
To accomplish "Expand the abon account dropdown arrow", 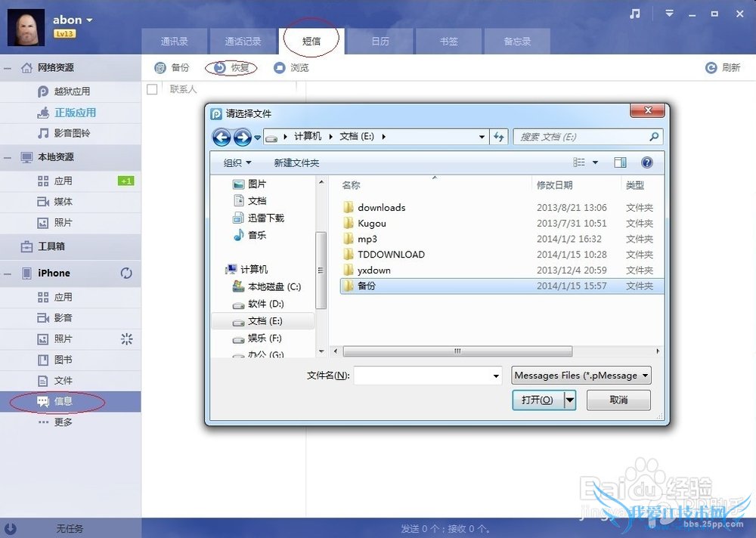I will coord(89,20).
